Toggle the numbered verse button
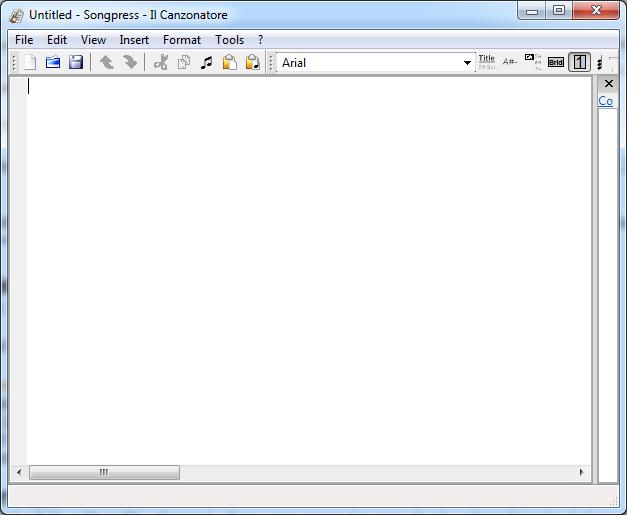627x515 pixels. [x=579, y=62]
